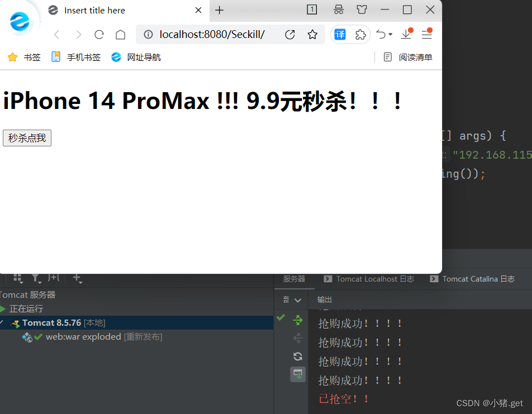Open the skin (shirt) icon
Screen dimensions: 532x414
(362, 9)
